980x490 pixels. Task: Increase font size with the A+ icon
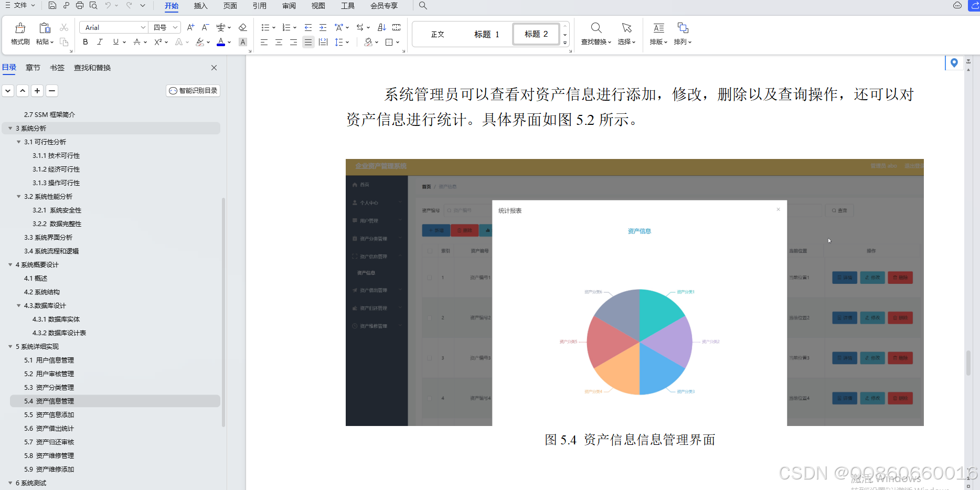pos(190,27)
